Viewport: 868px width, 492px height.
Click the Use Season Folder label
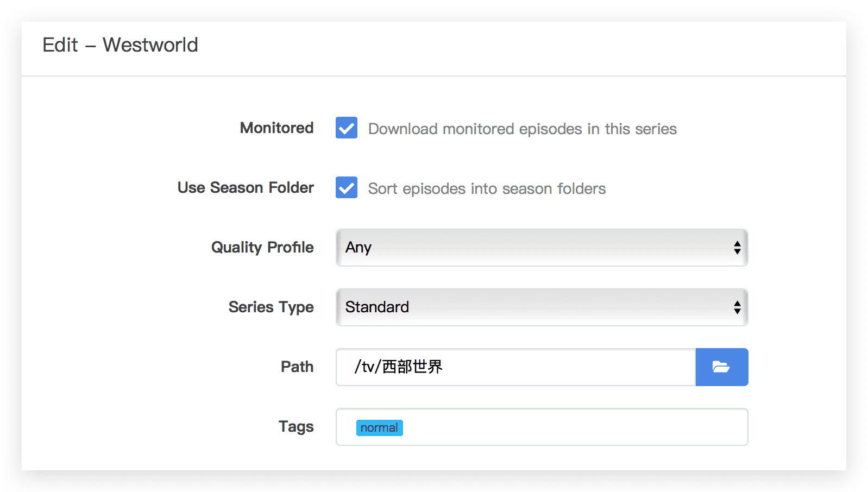[x=246, y=187]
